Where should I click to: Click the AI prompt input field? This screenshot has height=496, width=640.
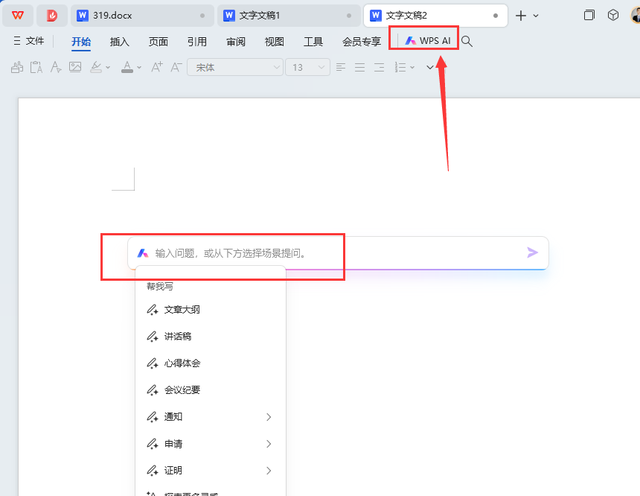338,253
